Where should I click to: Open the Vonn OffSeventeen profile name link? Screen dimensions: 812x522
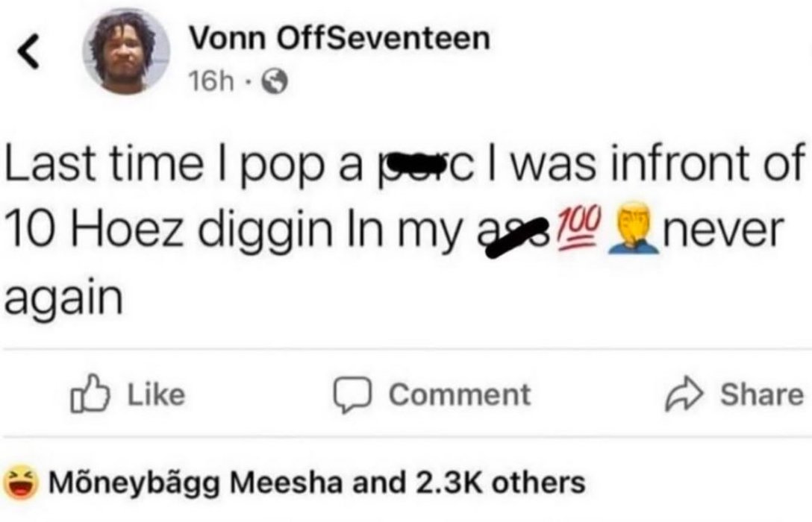(339, 38)
